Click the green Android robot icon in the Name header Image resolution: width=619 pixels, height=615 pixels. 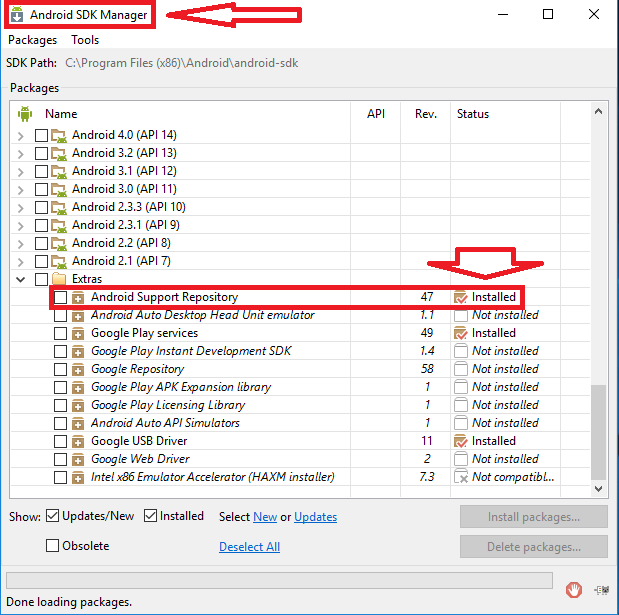point(25,114)
